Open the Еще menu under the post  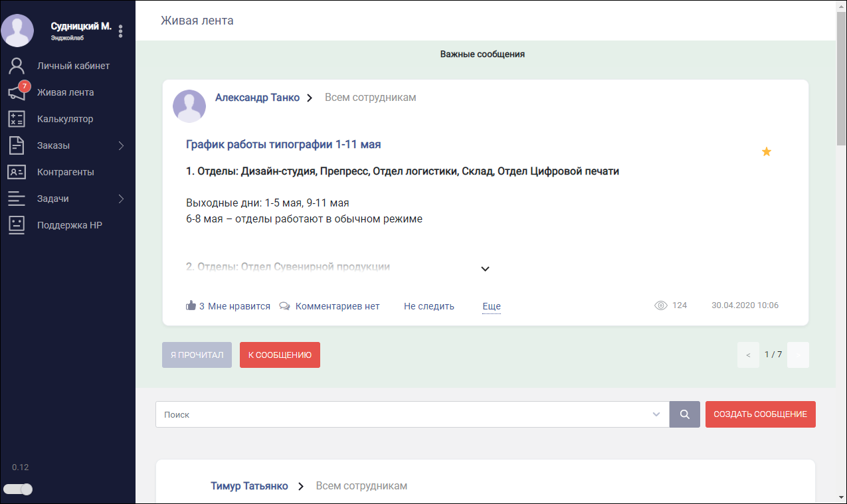[x=492, y=306]
